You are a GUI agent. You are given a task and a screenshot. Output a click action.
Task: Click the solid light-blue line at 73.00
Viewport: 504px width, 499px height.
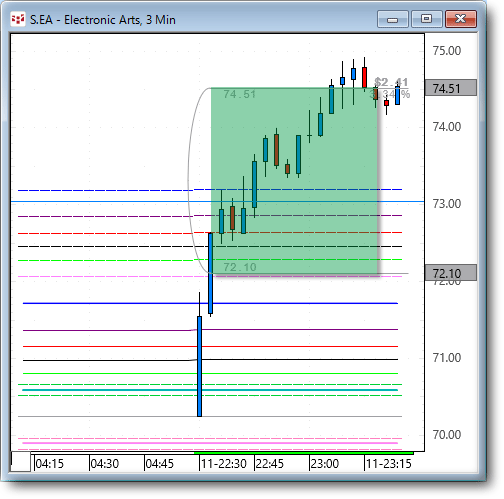(217, 202)
